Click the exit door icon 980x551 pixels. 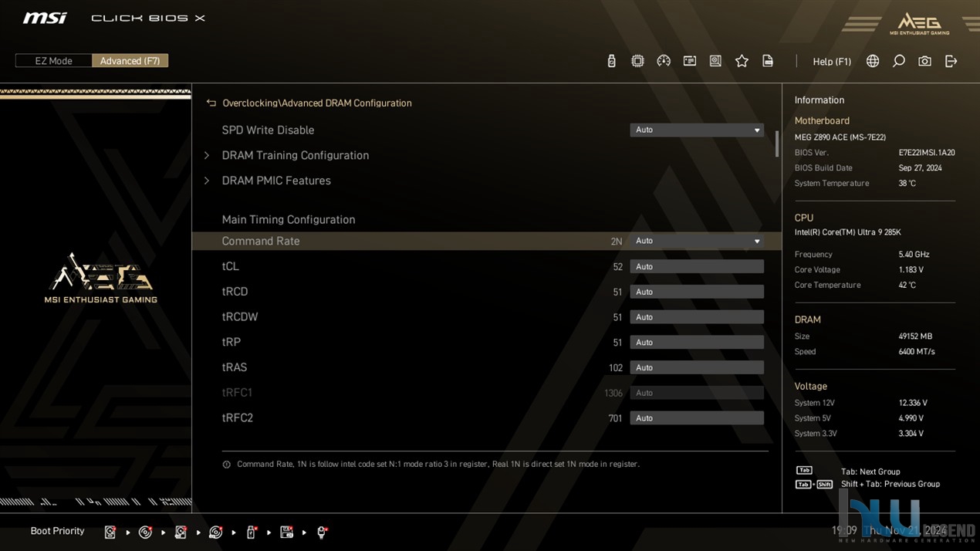(951, 61)
